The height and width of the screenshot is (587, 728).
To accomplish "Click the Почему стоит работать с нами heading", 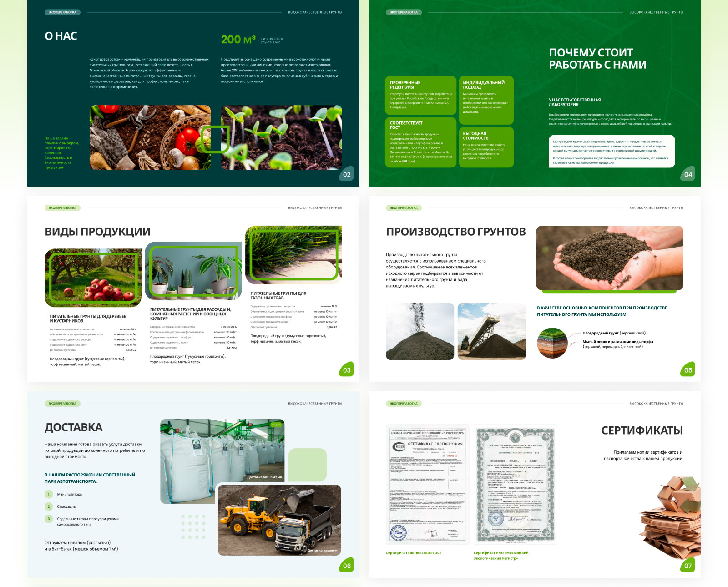I will point(597,59).
